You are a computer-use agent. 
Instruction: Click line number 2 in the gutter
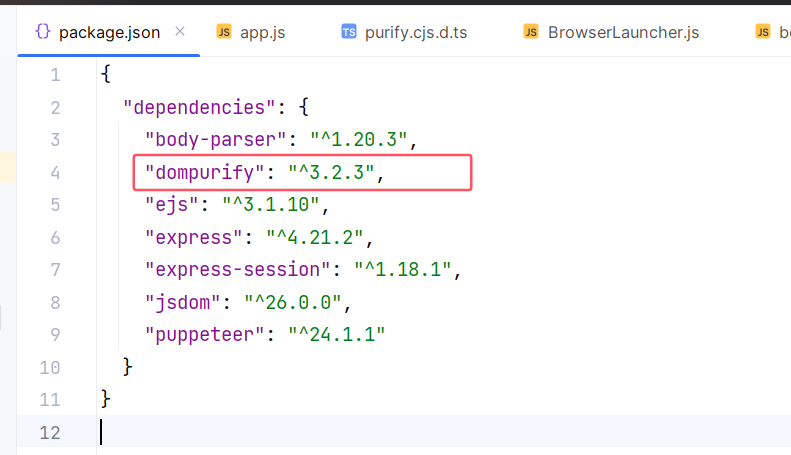[x=54, y=108]
